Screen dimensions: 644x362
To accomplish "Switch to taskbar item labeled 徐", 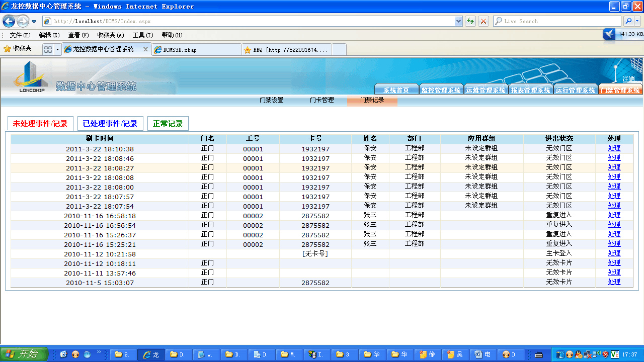I will 429,354.
